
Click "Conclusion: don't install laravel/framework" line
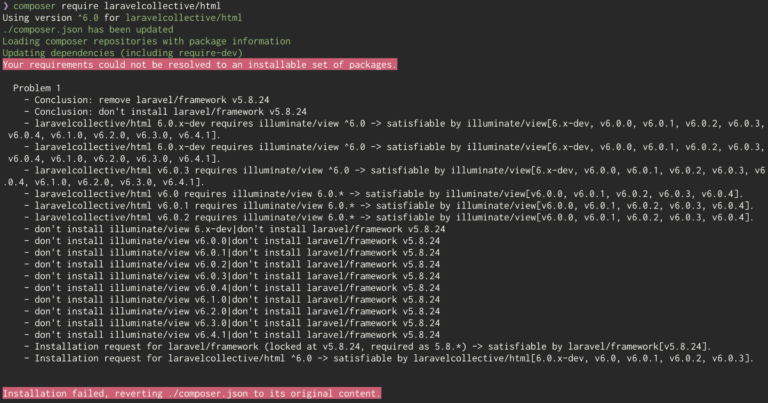tap(165, 112)
